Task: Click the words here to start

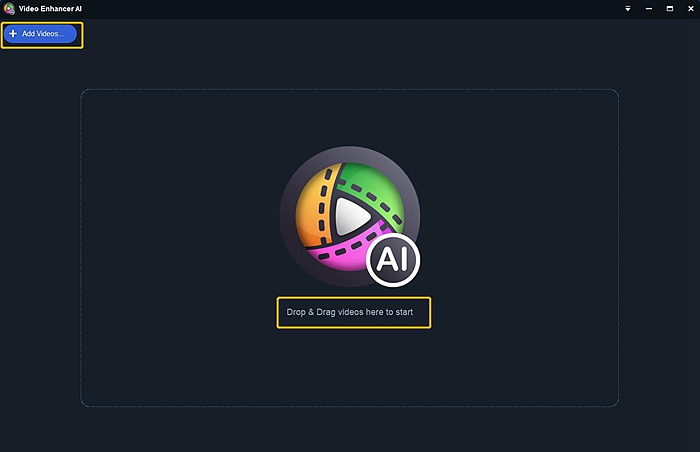Action: point(389,312)
